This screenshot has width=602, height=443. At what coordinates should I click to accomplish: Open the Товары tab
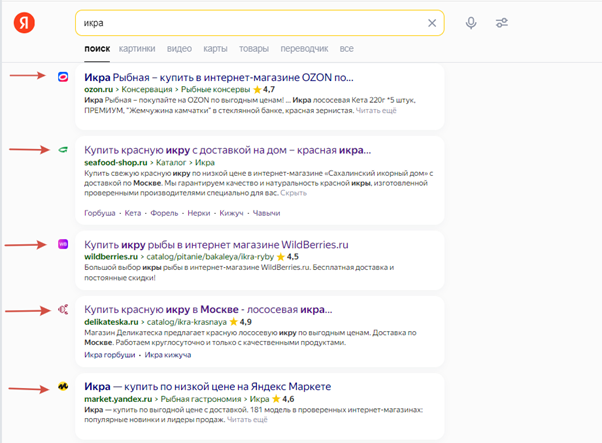254,48
